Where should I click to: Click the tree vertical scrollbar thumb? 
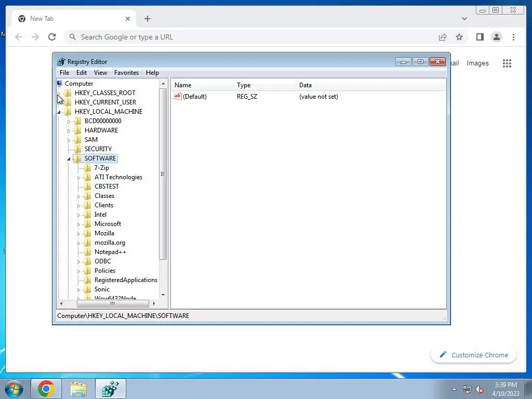coord(163,174)
